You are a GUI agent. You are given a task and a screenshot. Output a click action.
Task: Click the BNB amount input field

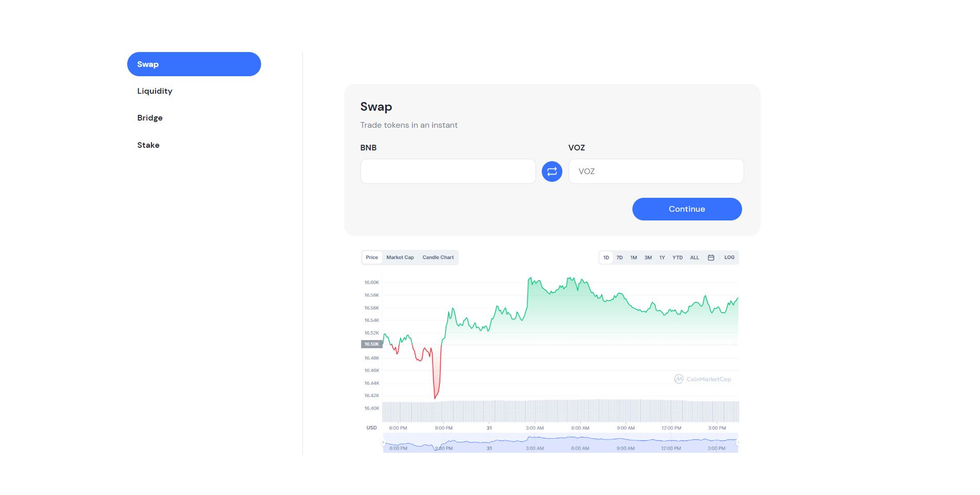(x=448, y=172)
